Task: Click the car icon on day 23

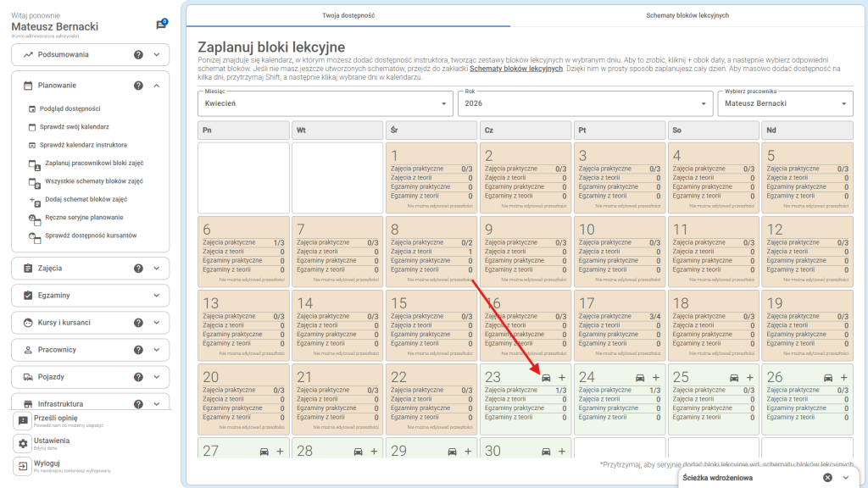Action: point(546,377)
